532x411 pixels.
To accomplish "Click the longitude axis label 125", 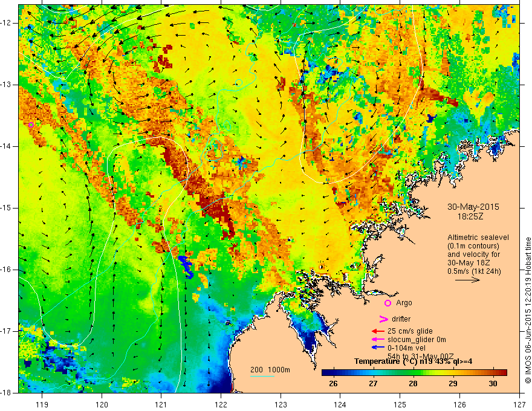I will point(400,404).
